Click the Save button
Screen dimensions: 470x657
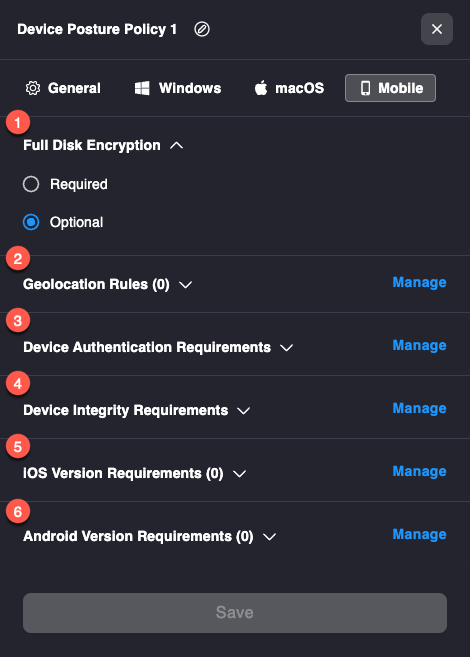[235, 613]
